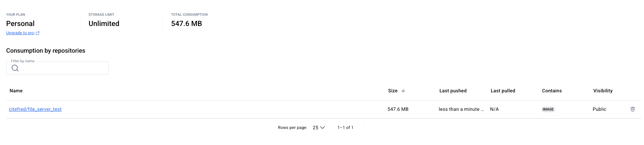This screenshot has width=644, height=145.
Task: Expand the Rows per page dropdown
Action: [x=318, y=128]
